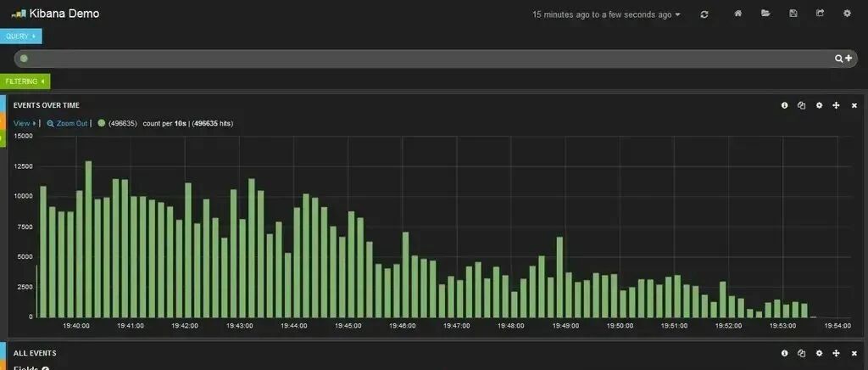The width and height of the screenshot is (868, 370).
Task: Toggle the green (496635) legend series dot
Action: tap(102, 123)
